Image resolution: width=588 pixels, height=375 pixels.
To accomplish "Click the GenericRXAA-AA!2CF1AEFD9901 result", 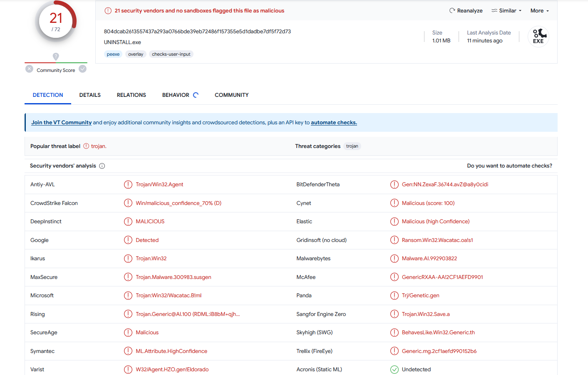I will click(x=442, y=277).
